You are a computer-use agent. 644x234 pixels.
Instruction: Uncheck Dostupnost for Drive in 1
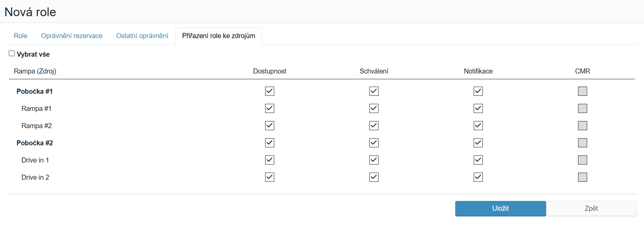click(x=270, y=160)
